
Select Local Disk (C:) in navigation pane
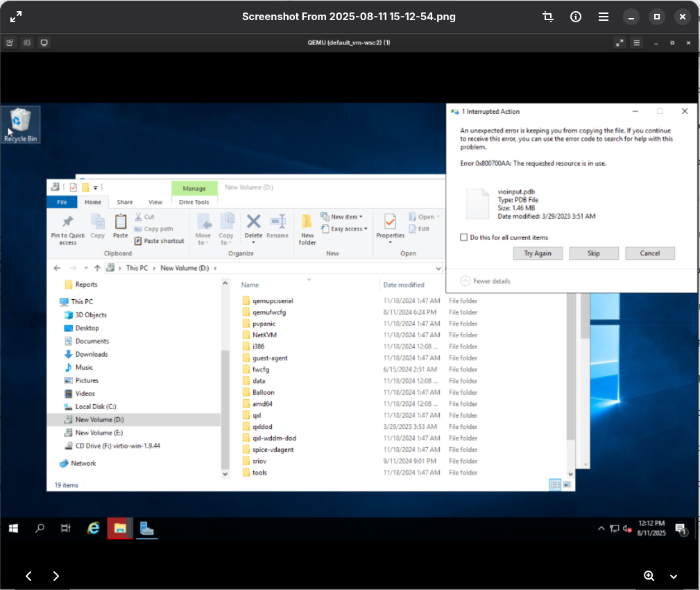[95, 407]
